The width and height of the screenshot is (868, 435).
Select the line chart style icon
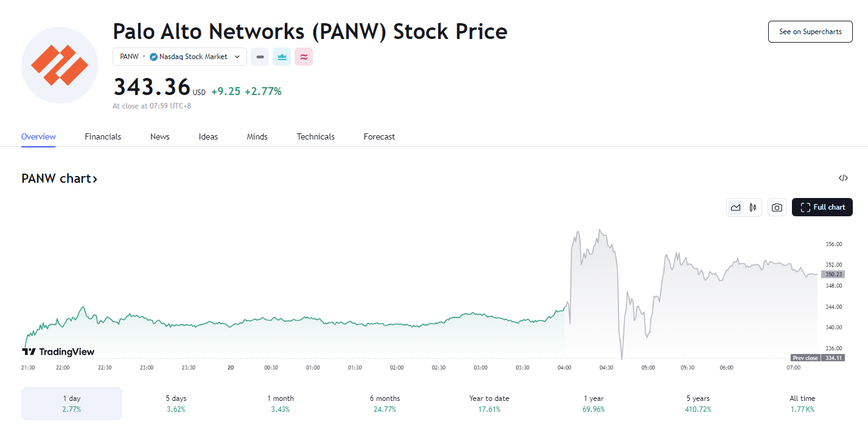pyautogui.click(x=735, y=207)
